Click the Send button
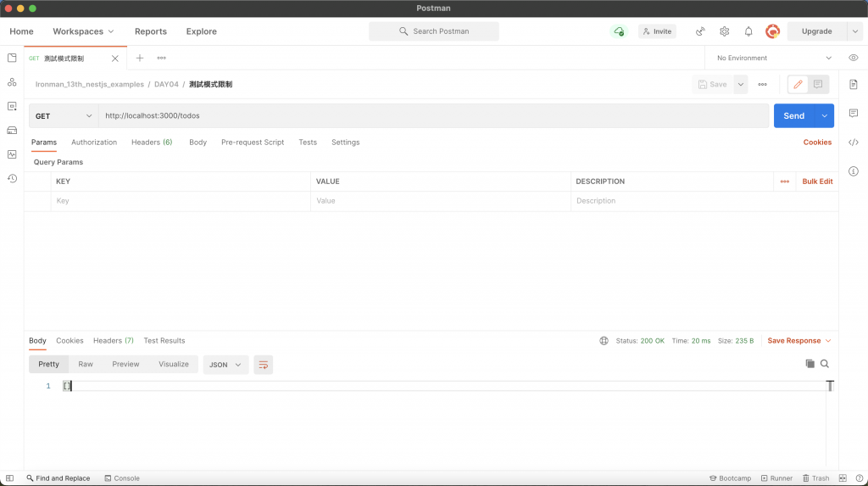Viewport: 868px width, 486px height. pyautogui.click(x=793, y=116)
